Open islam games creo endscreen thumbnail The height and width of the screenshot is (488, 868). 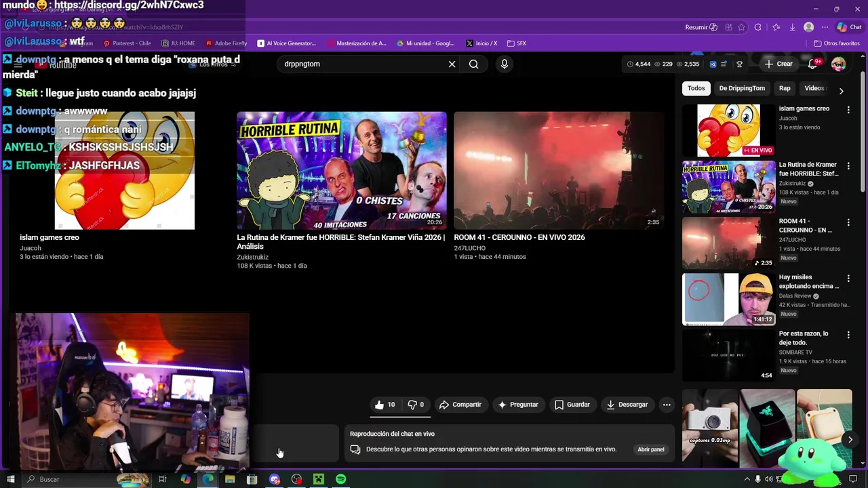[125, 171]
